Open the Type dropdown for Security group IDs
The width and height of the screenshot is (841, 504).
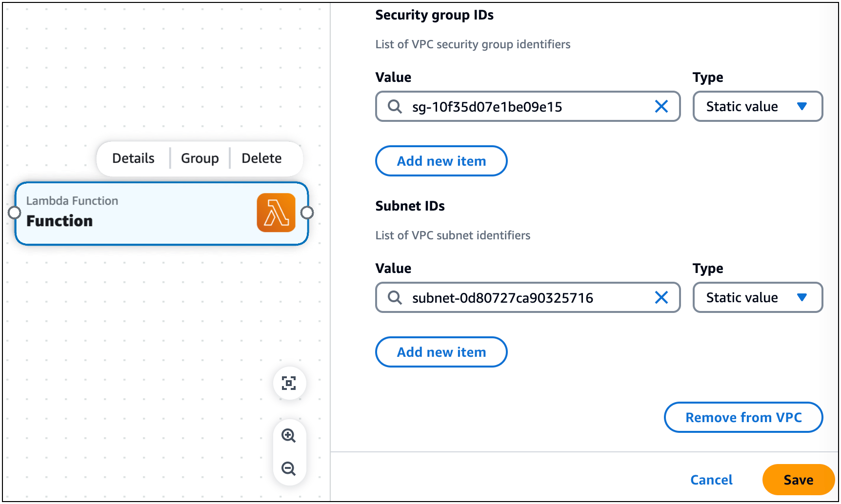(758, 106)
